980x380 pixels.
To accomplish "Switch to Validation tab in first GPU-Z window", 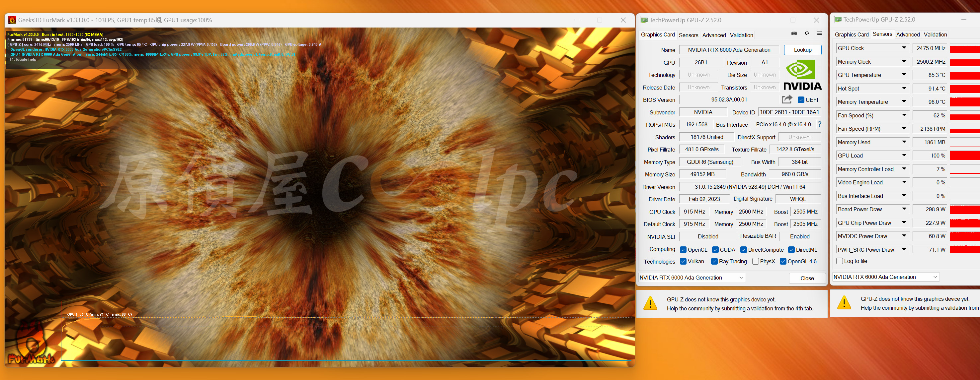I will (x=741, y=35).
